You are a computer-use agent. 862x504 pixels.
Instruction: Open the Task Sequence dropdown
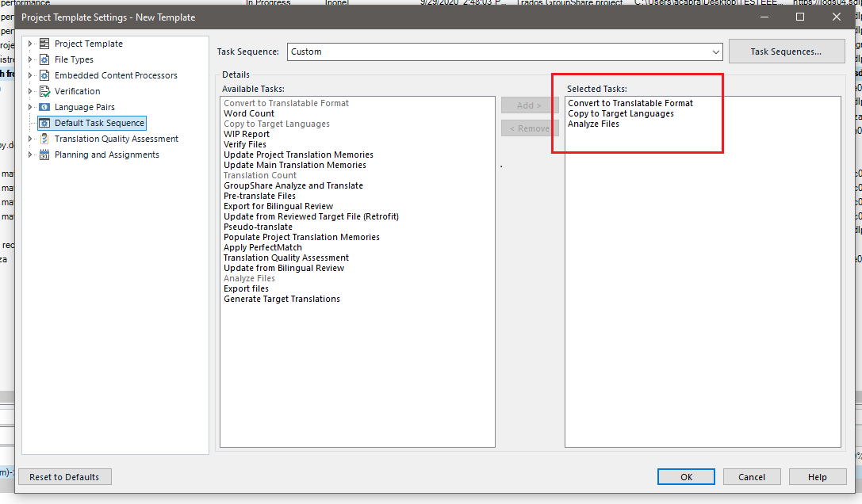point(715,52)
